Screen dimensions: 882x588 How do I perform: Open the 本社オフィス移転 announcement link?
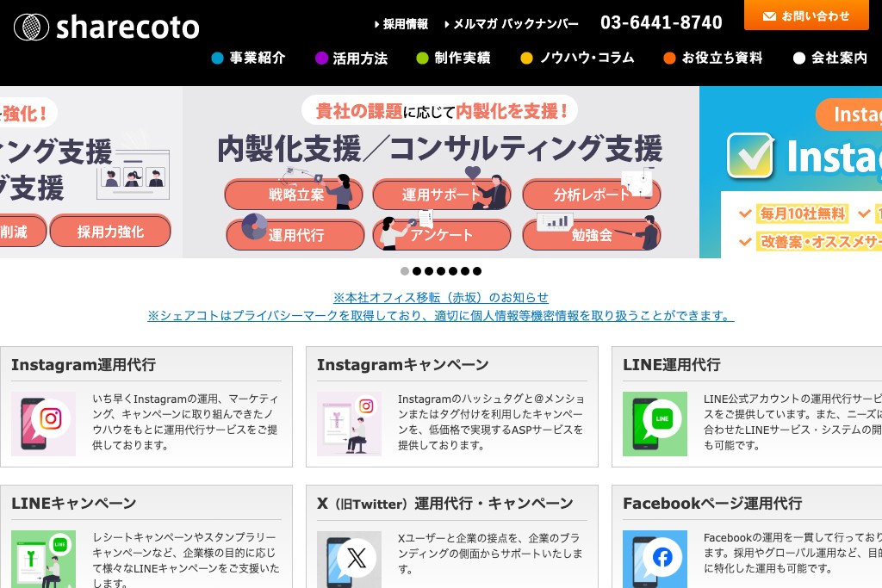[x=440, y=297]
